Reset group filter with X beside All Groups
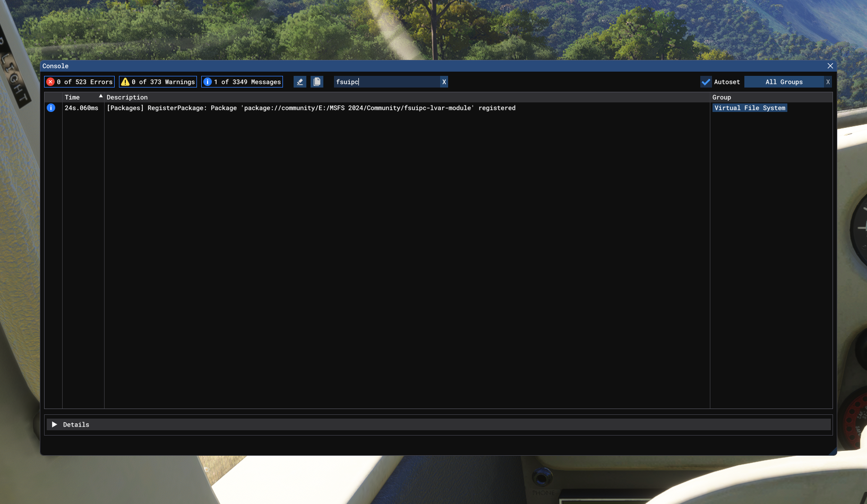 point(827,82)
